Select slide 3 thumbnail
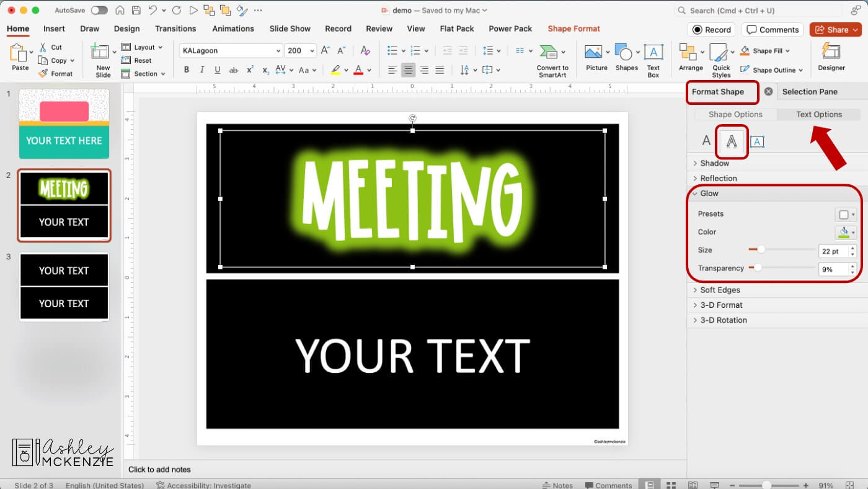 [x=64, y=286]
